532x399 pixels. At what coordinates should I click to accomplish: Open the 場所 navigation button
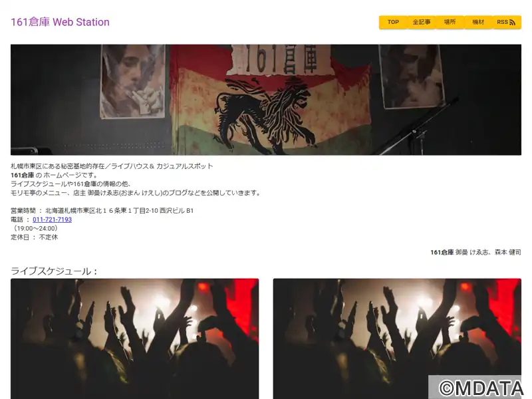tap(450, 22)
